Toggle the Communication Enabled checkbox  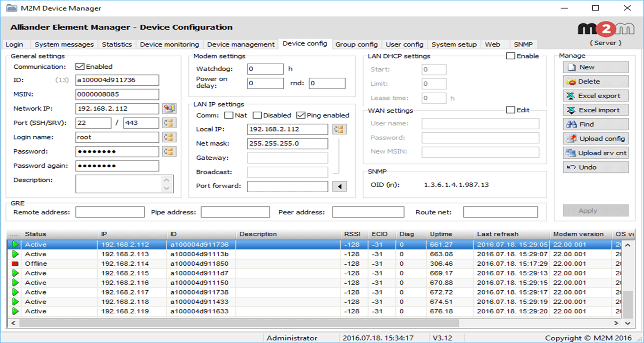(80, 66)
